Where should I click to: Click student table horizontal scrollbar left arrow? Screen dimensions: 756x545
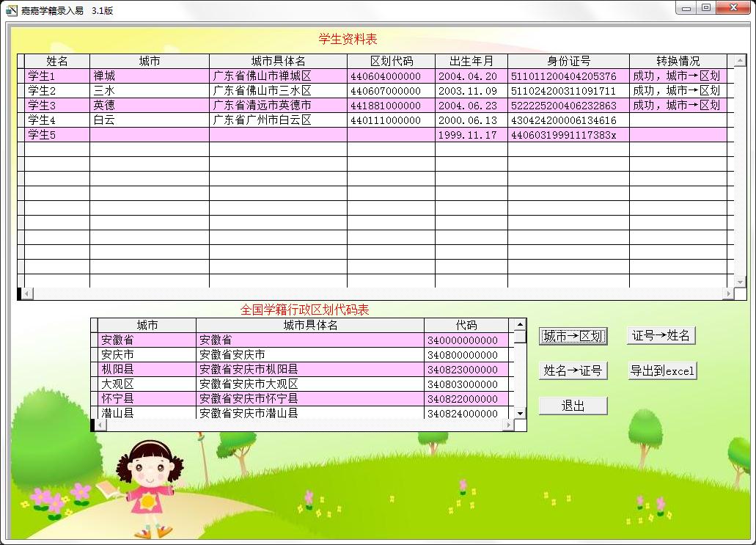tap(27, 293)
